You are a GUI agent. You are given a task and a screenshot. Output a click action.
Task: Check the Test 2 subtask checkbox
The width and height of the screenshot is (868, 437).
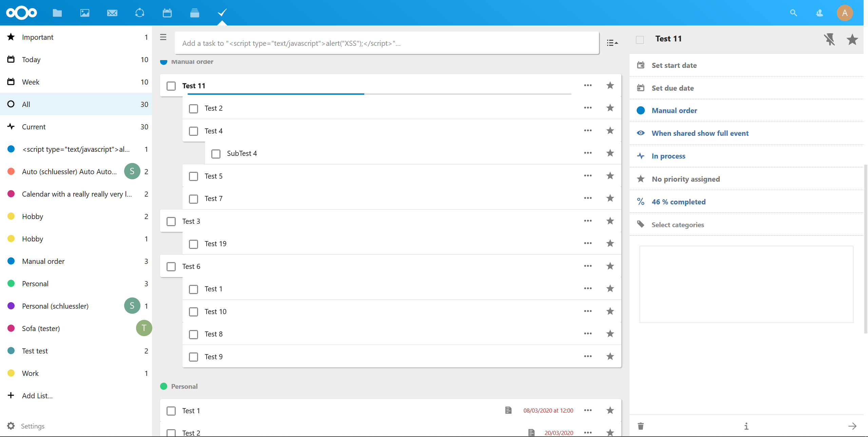pyautogui.click(x=193, y=109)
